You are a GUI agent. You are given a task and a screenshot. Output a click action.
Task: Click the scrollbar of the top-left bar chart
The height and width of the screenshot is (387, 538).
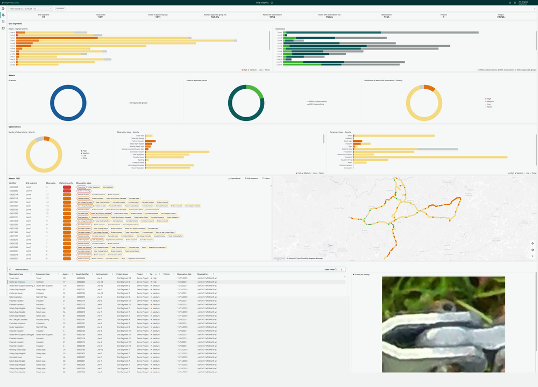coord(269,40)
